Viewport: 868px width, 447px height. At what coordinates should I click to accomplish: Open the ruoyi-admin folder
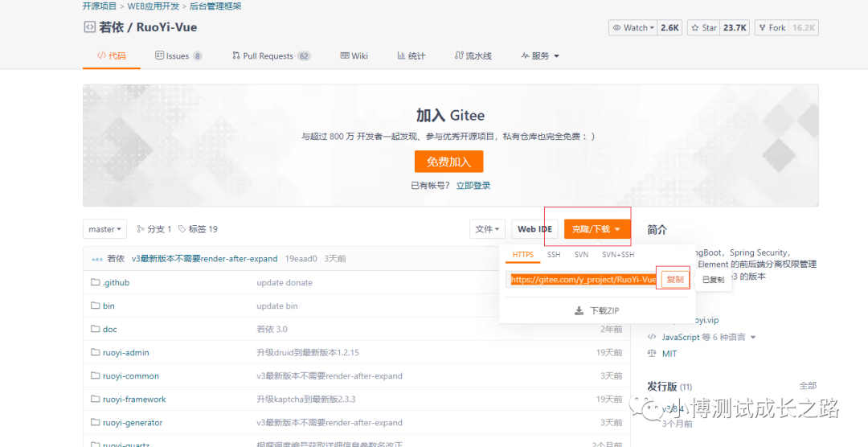tap(125, 352)
